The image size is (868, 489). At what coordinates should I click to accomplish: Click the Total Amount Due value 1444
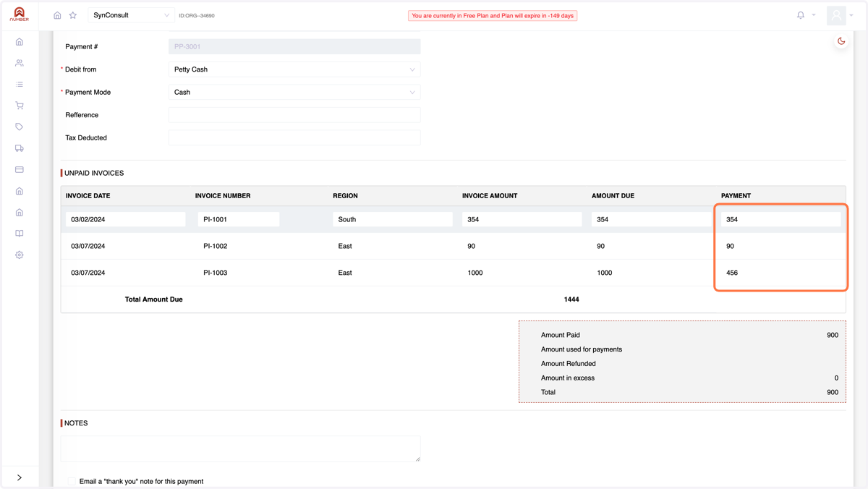[x=571, y=299]
